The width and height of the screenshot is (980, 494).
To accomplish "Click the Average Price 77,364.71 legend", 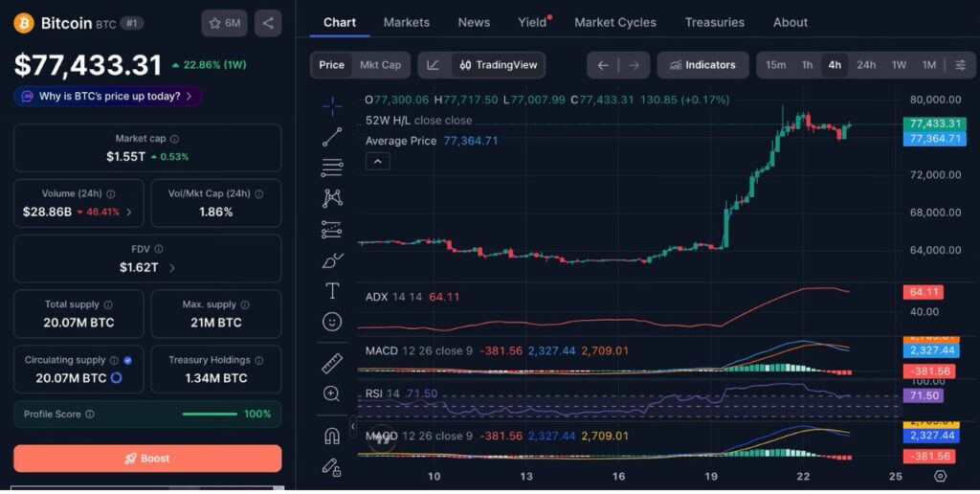I will coord(432,141).
